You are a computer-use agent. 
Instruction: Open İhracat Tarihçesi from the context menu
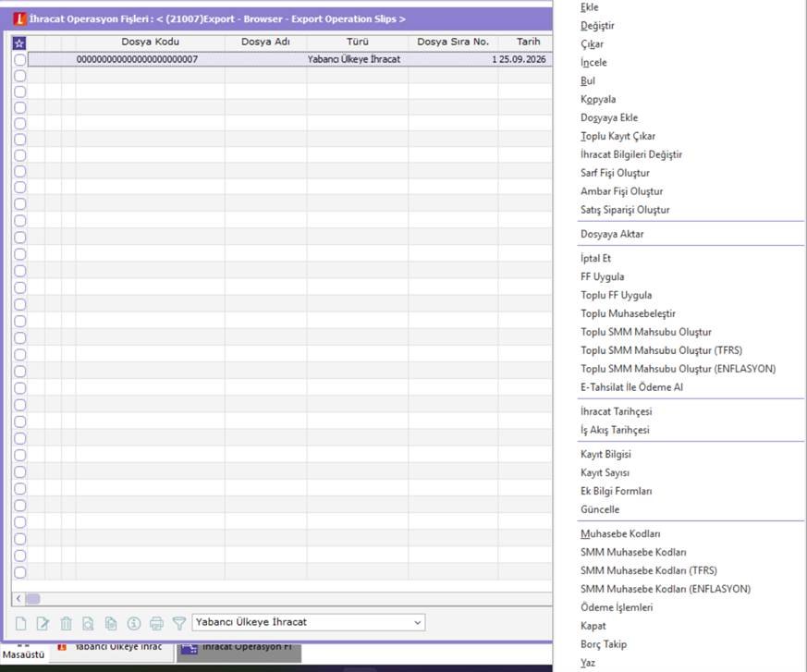pyautogui.click(x=616, y=411)
